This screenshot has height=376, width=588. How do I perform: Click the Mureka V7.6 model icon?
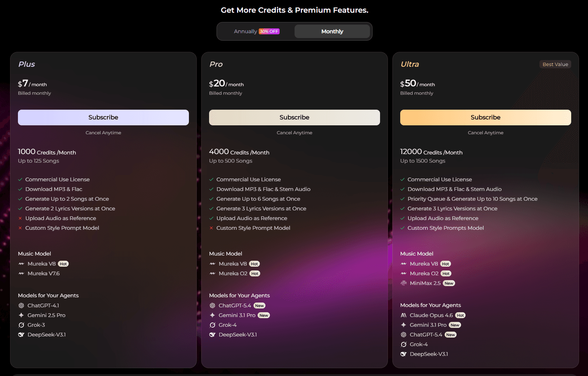pos(21,273)
